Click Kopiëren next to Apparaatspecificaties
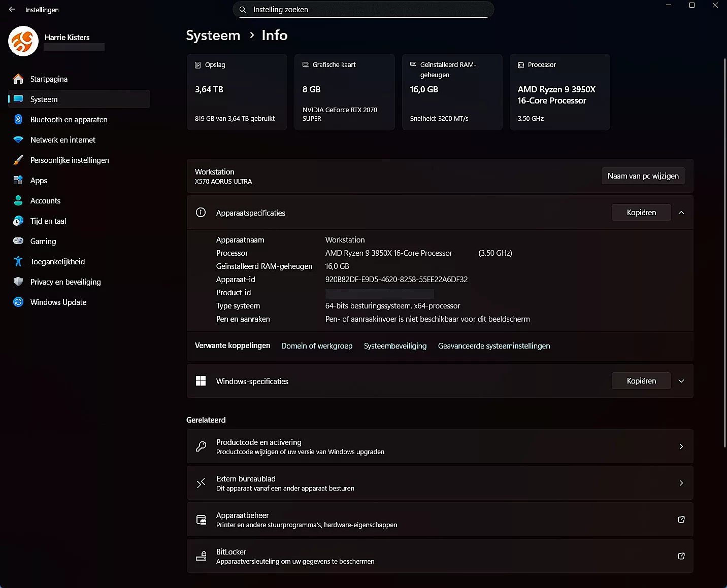Screen dimensions: 727x588 pos(641,212)
